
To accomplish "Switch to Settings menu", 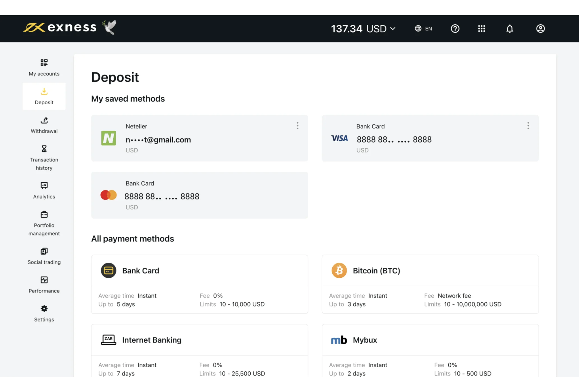I will coord(44,313).
